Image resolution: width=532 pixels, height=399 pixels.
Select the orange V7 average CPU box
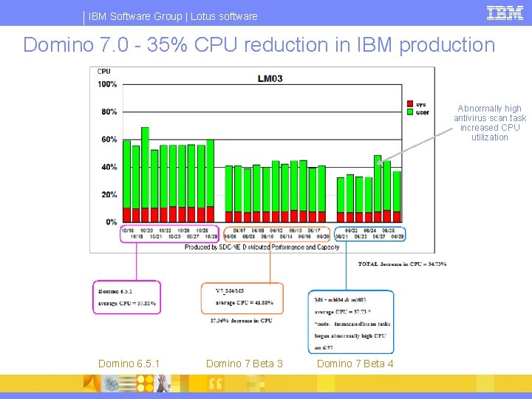[x=242, y=298]
